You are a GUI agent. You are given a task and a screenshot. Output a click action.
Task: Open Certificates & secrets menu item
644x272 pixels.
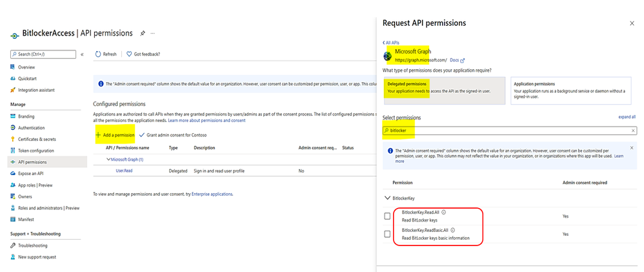37,139
